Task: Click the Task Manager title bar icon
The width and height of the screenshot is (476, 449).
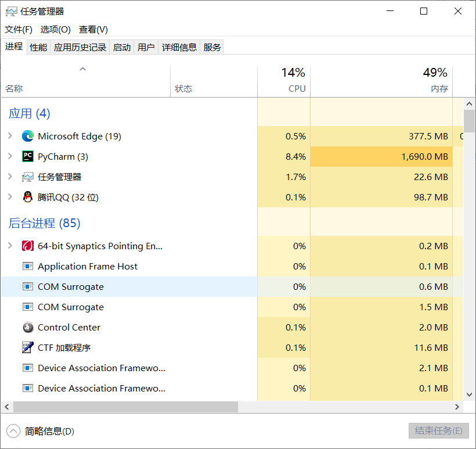Action: coord(12,10)
